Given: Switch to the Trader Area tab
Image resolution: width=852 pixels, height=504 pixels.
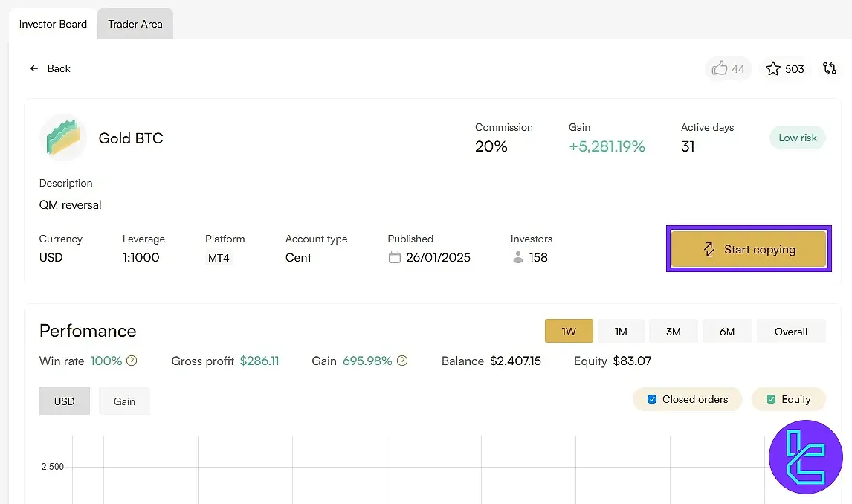Looking at the screenshot, I should (135, 23).
